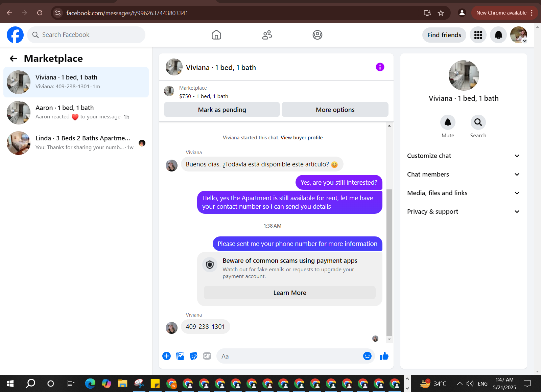This screenshot has width=541, height=392.
Task: Open Linda 3 Beds 2 Baths conversation
Action: click(76, 143)
